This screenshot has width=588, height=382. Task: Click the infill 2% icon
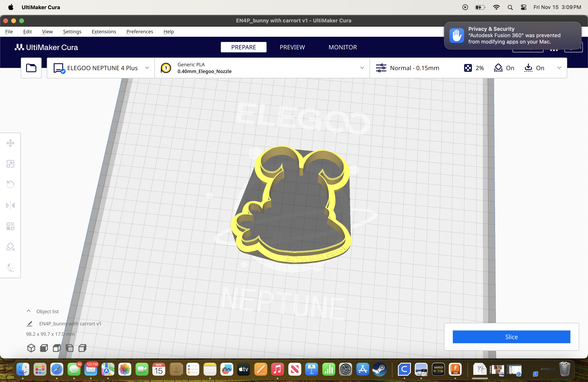(468, 68)
